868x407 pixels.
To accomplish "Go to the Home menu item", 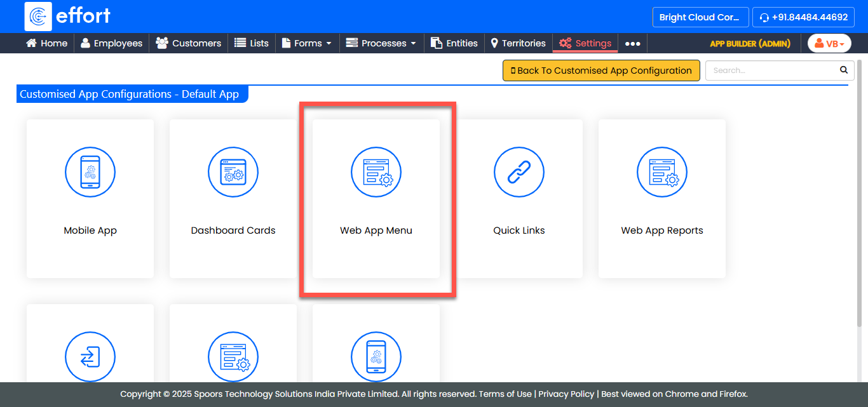I will click(46, 43).
